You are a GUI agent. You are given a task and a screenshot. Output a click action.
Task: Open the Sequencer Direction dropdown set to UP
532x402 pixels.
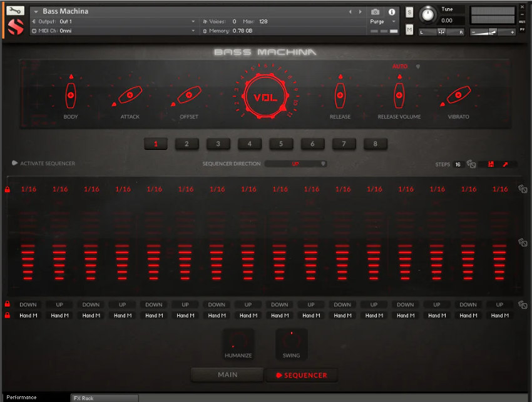296,163
